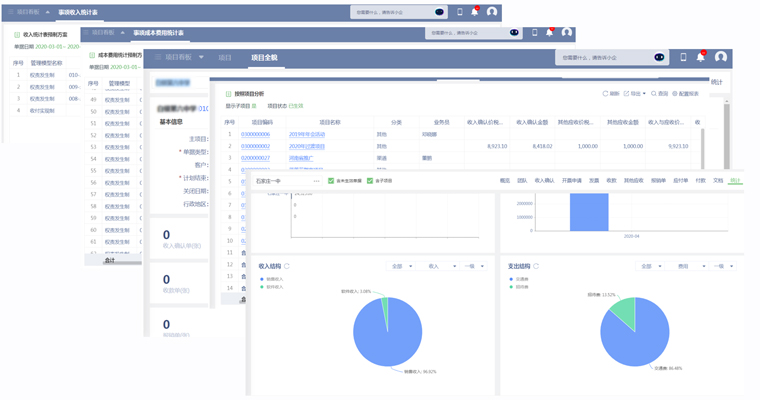Toggle the 含子项目 checkbox
The height and width of the screenshot is (400, 760).
click(x=370, y=181)
